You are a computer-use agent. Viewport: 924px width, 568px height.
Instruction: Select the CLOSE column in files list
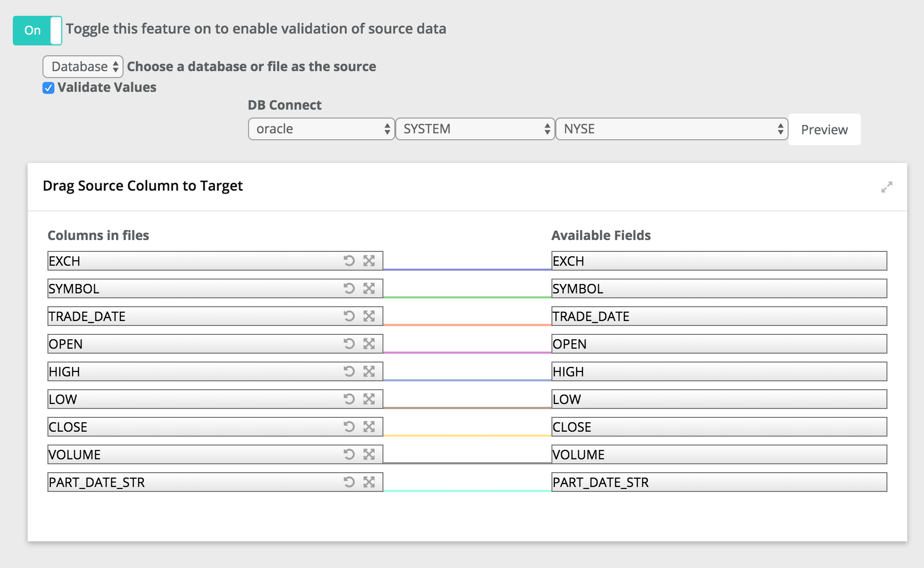coord(193,427)
